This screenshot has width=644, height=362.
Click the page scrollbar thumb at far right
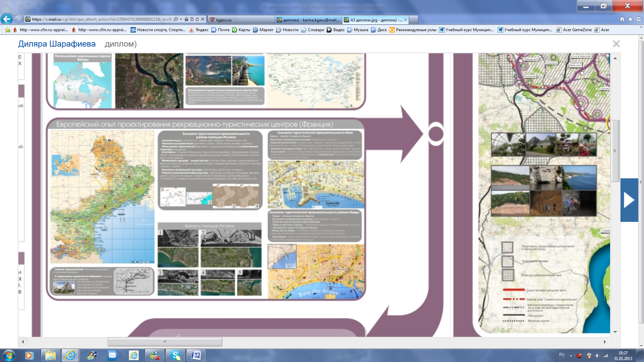641,182
